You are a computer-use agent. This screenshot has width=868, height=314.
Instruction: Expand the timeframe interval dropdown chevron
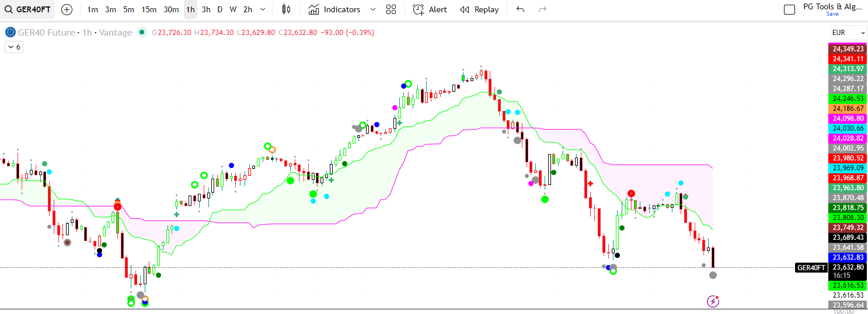click(x=263, y=9)
